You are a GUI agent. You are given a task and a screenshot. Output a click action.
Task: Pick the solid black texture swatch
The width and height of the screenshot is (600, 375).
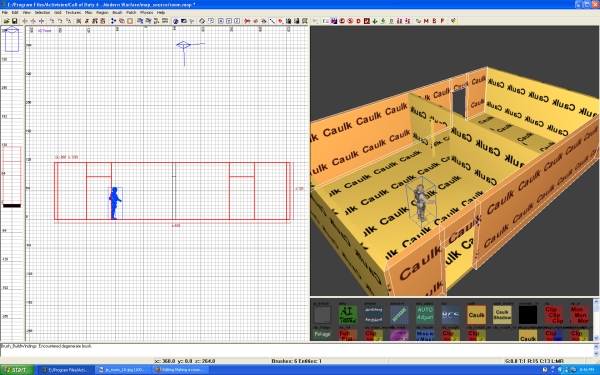528,315
